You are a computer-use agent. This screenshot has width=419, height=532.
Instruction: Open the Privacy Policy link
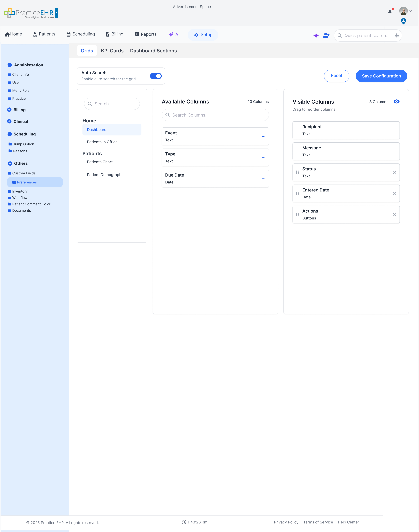click(286, 522)
